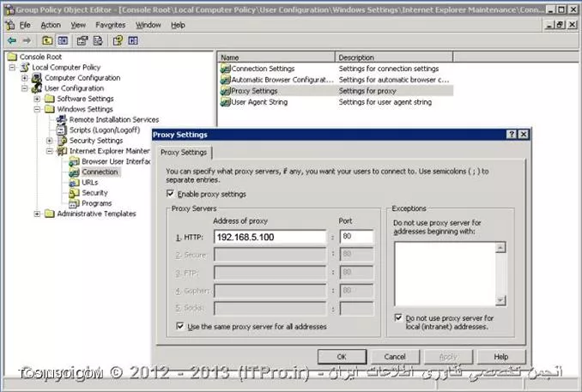Click the Scripts (Logon/Logoff) icon
Viewport: 582px width, 392px height.
[x=61, y=130]
